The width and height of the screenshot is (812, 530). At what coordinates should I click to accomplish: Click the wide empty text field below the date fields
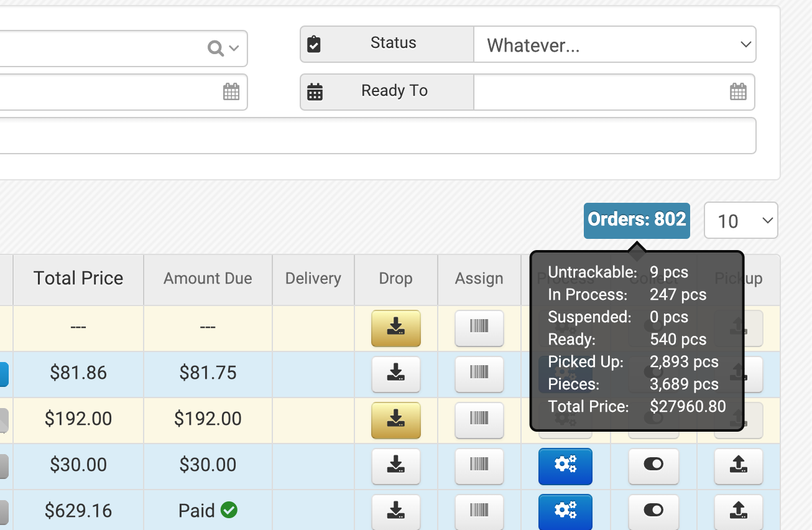pos(378,136)
